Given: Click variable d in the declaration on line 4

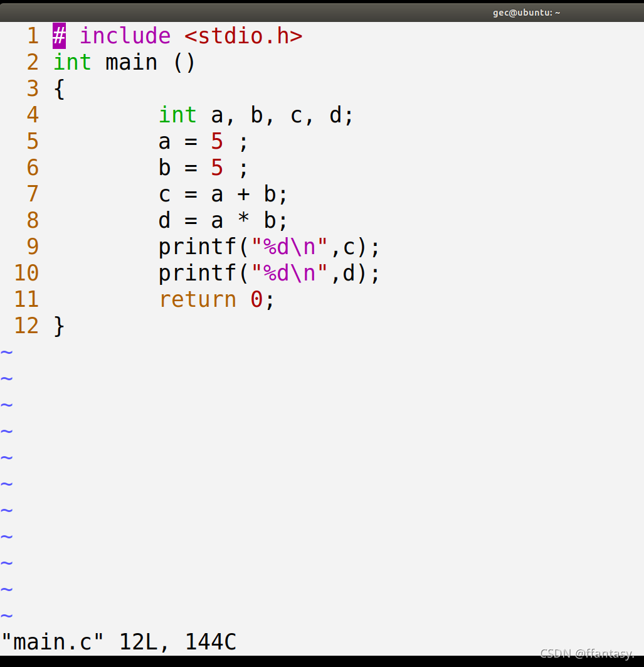Looking at the screenshot, I should (x=335, y=115).
